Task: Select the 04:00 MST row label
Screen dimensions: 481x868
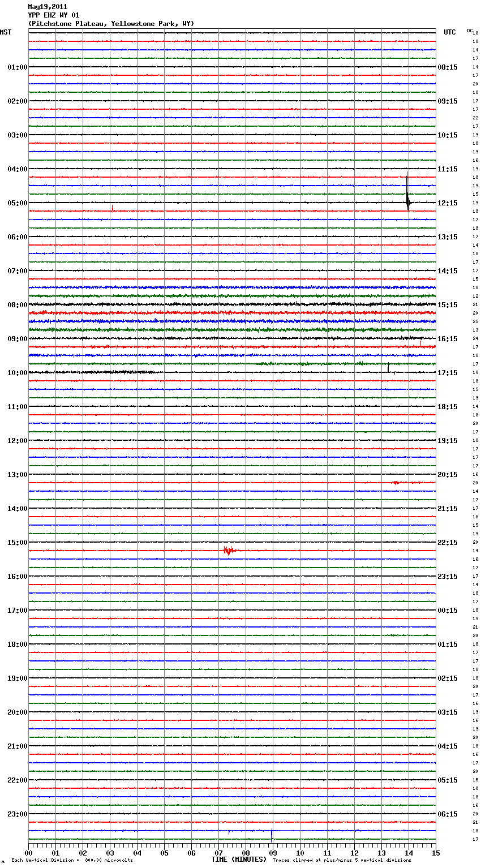Action: pyautogui.click(x=18, y=169)
